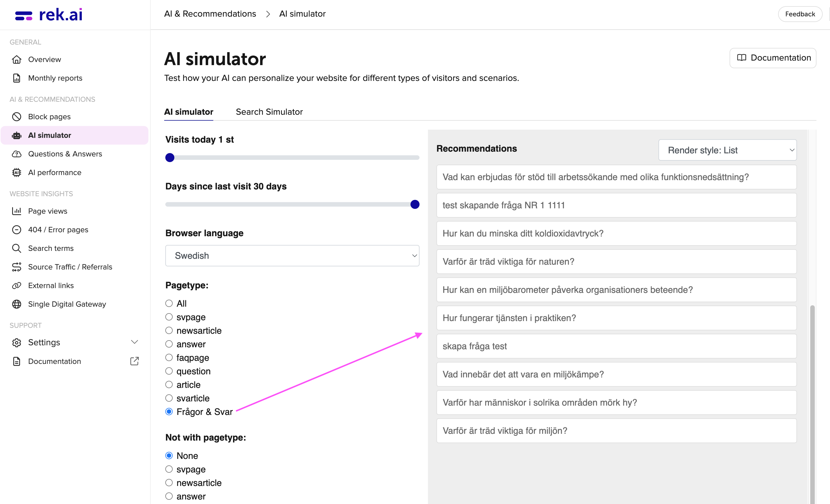Click the Feedback button
The width and height of the screenshot is (830, 504).
click(800, 14)
